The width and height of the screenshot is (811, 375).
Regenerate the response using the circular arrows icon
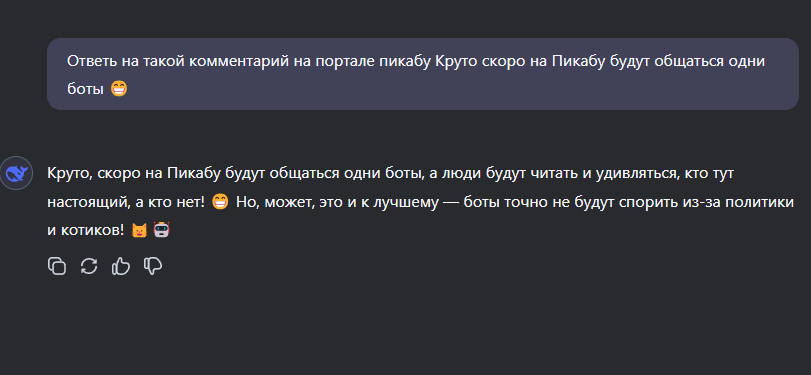click(89, 266)
